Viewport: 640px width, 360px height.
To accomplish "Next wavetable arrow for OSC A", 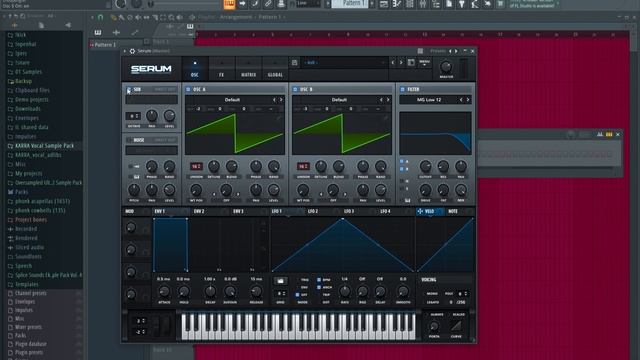I will (x=281, y=100).
